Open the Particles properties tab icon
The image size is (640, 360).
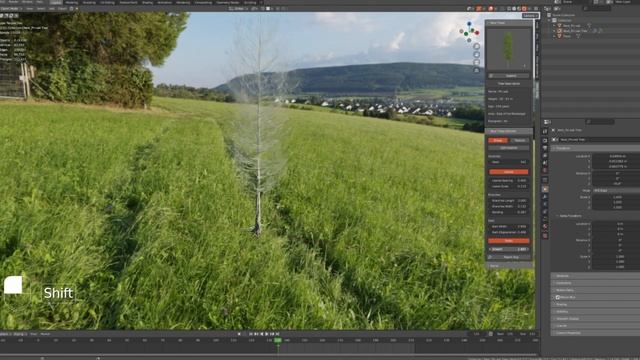[545, 204]
